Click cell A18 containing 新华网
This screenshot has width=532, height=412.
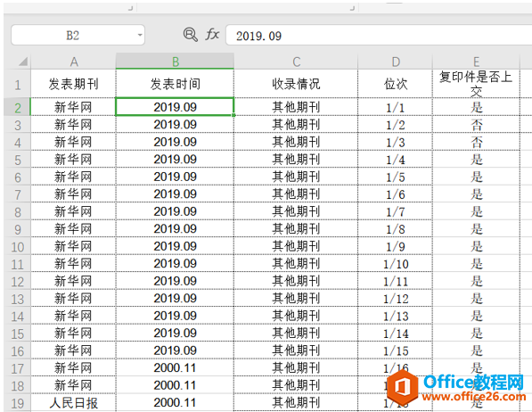73,385
